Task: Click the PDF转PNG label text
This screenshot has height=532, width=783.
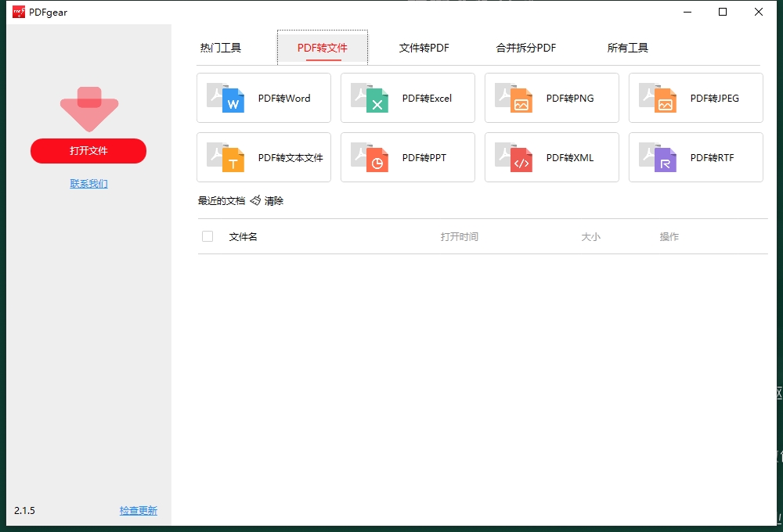Action: [x=570, y=99]
